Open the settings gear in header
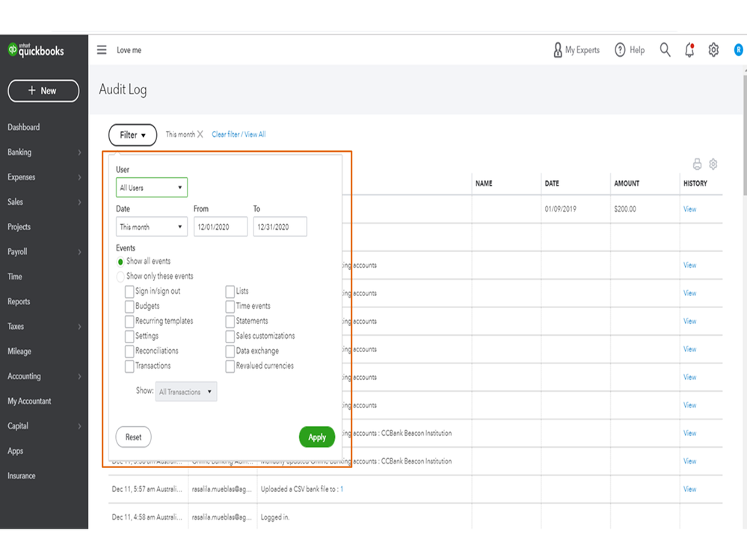Image resolution: width=747 pixels, height=560 pixels. 713,49
